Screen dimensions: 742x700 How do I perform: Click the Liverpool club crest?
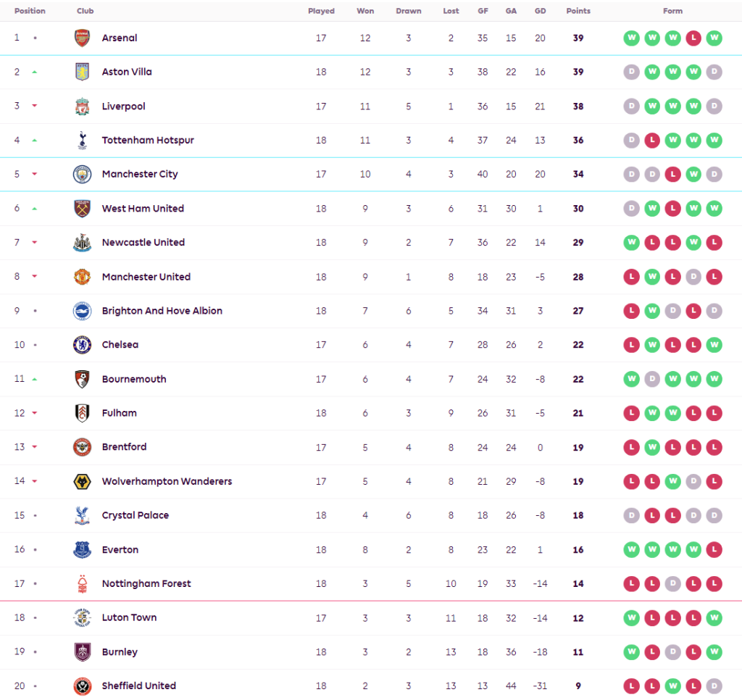pyautogui.click(x=83, y=107)
